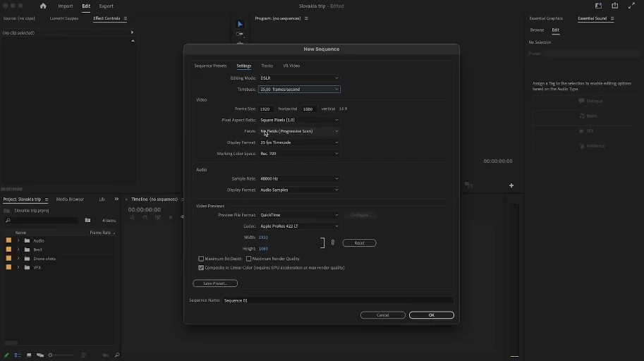Open Codec Apple ProRes 422 LT dropdown
Image resolution: width=644 pixels, height=361 pixels.
click(299, 226)
